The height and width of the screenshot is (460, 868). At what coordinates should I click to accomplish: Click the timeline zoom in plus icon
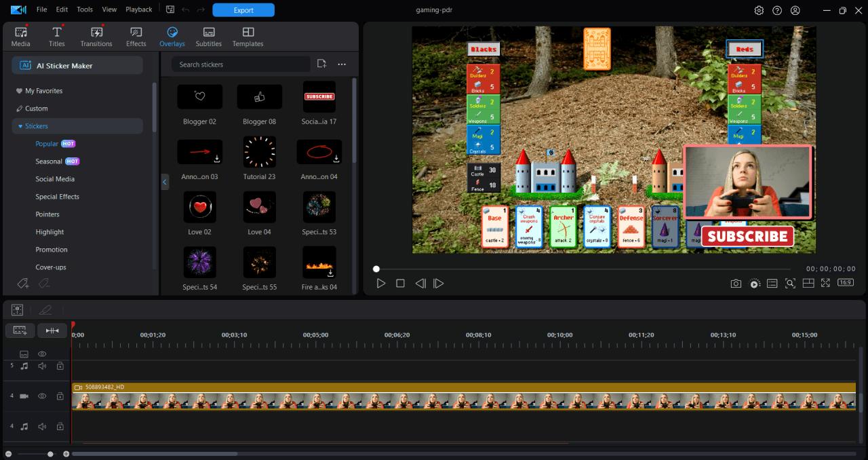point(66,454)
